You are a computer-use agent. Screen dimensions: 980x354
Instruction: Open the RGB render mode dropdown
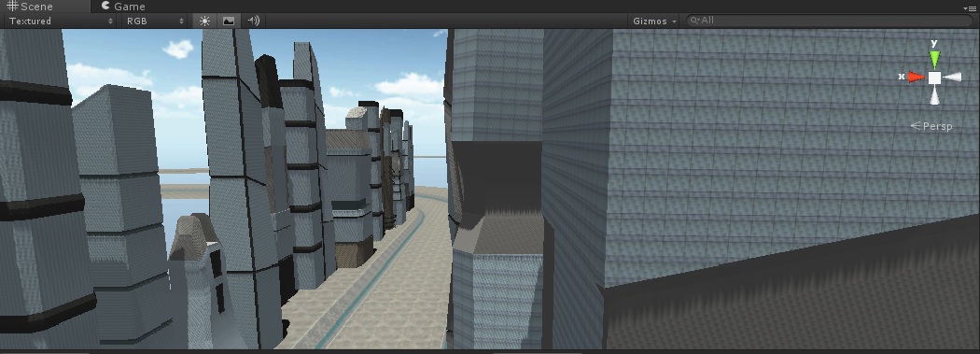(155, 21)
